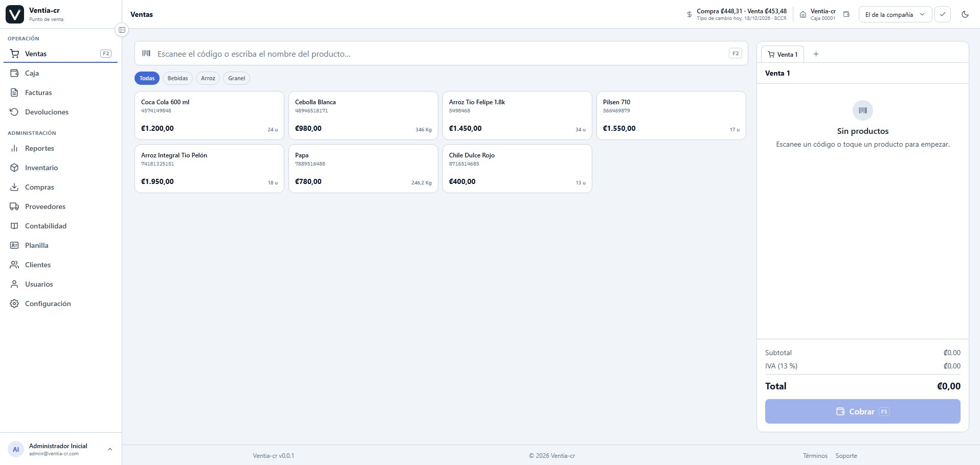Click the Usuarios person icon
The height and width of the screenshot is (465, 980).
(14, 284)
